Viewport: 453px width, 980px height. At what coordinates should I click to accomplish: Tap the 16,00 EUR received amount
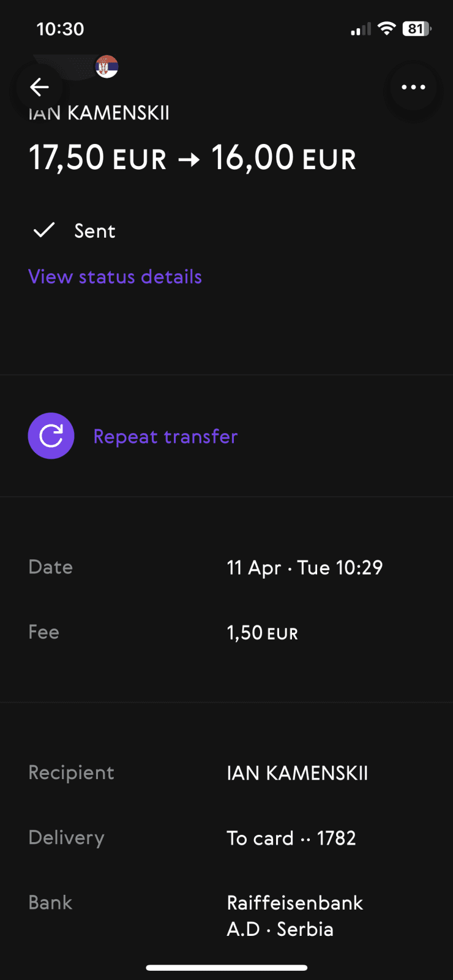(x=283, y=158)
